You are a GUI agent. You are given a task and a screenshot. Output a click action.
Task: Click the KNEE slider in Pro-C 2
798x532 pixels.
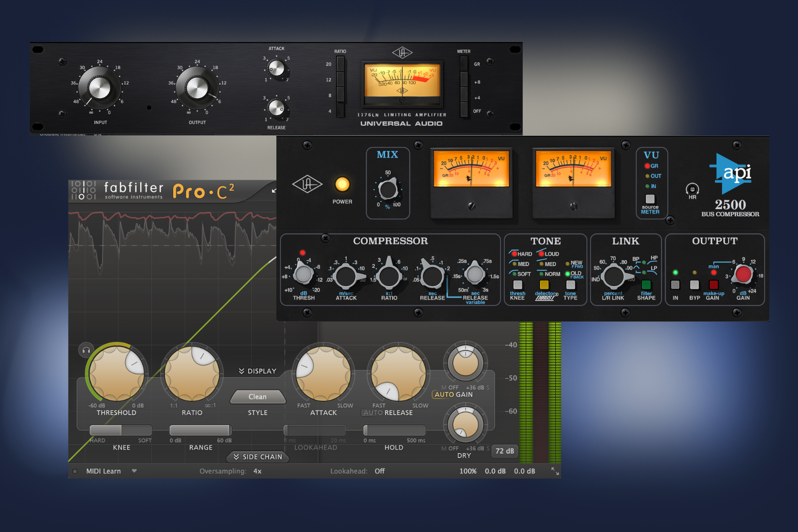click(121, 430)
